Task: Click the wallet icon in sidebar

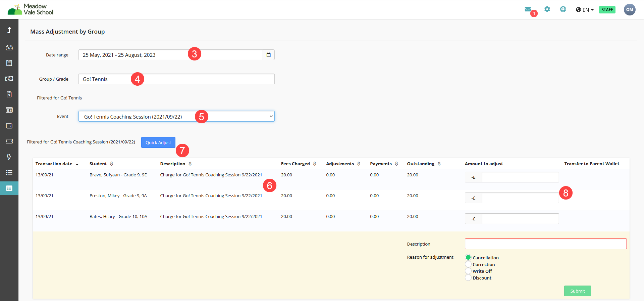Action: pyautogui.click(x=9, y=126)
